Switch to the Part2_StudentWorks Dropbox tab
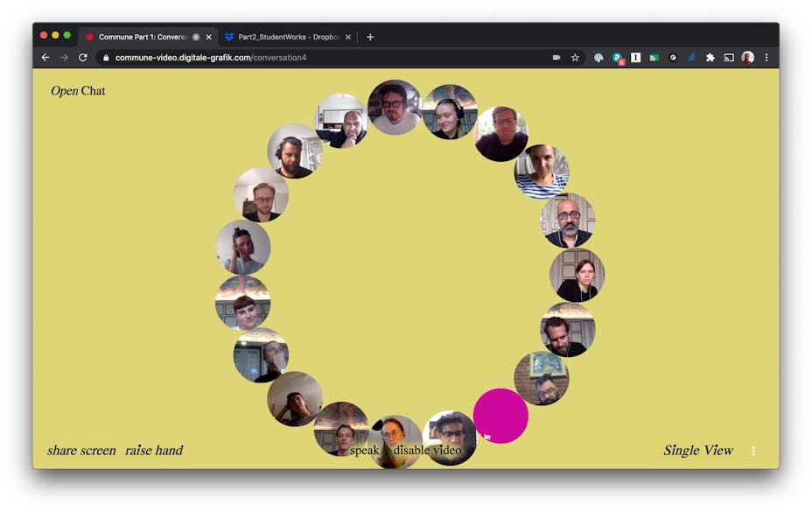This screenshot has width=812, height=512. (287, 37)
